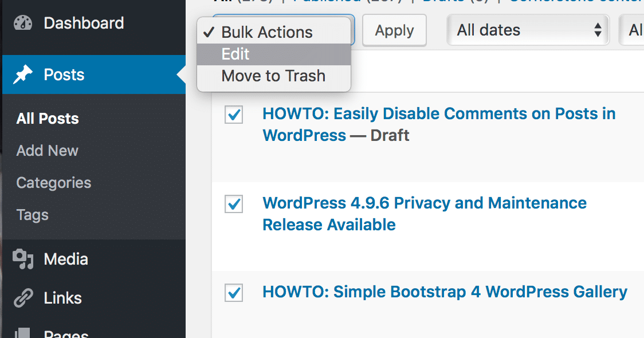The image size is (644, 338).
Task: Click the Dashboard gauge icon
Action: click(22, 23)
